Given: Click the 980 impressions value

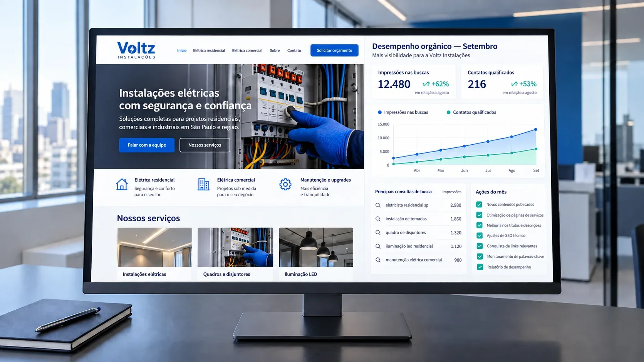Looking at the screenshot, I should [x=458, y=260].
